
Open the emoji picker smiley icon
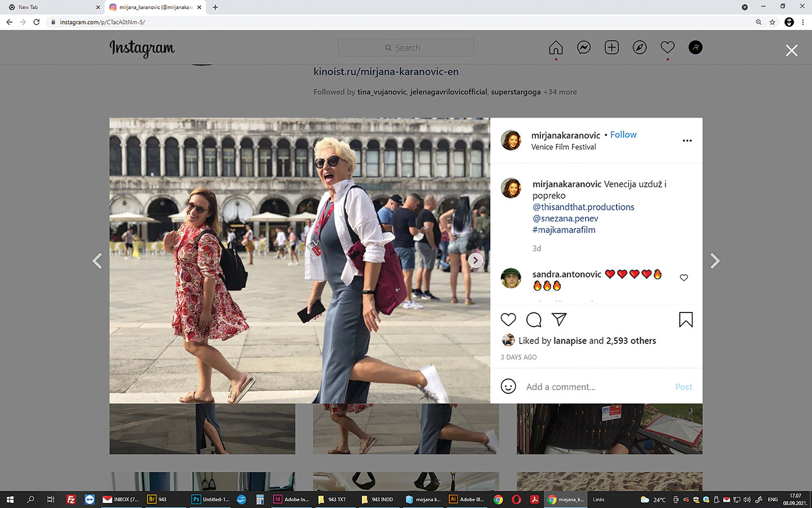508,386
